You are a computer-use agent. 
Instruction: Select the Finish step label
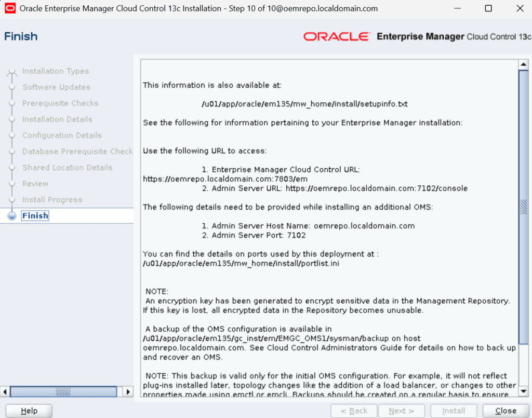(x=35, y=215)
